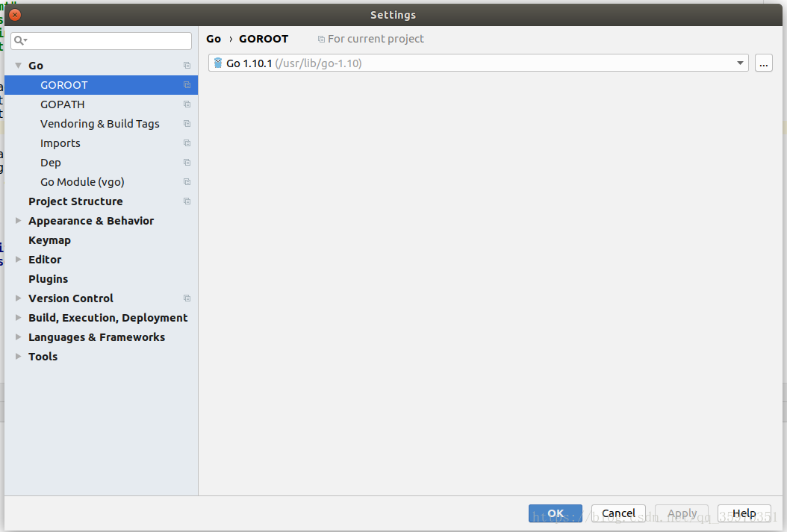Expand the Appearance & Behavior node
The height and width of the screenshot is (532, 787).
click(x=18, y=221)
